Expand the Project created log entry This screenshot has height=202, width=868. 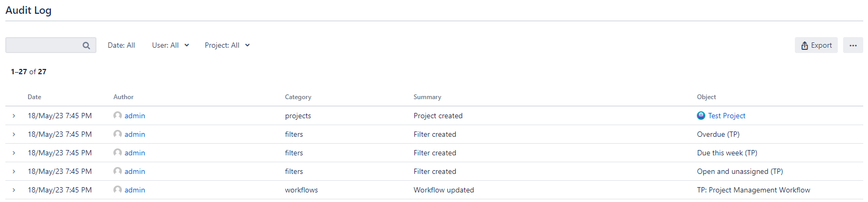[x=14, y=116]
